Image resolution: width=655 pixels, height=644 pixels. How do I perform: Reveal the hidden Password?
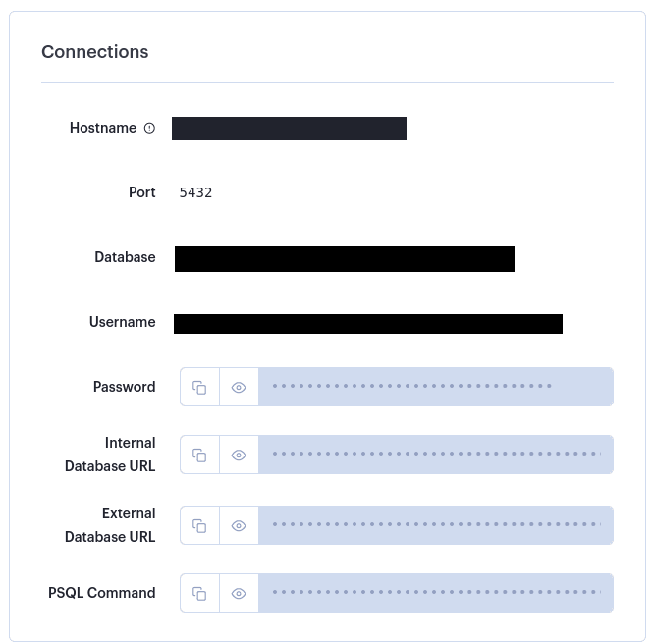pyautogui.click(x=239, y=387)
